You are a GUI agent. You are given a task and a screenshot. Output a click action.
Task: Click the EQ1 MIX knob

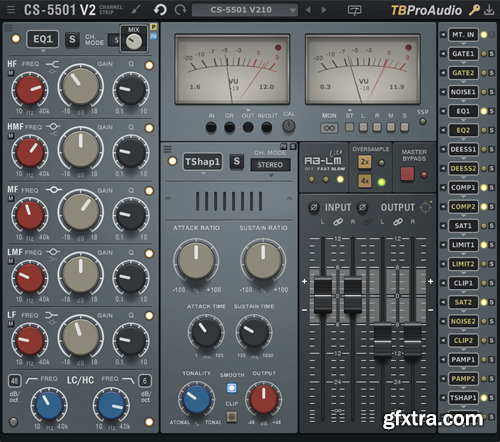134,42
